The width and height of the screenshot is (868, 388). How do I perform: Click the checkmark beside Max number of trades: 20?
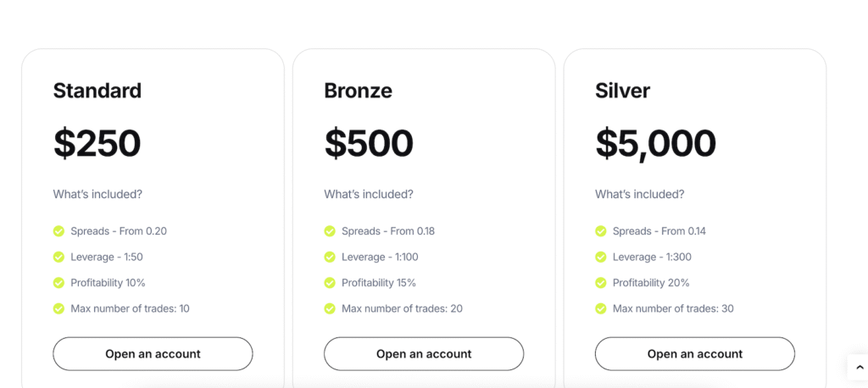click(330, 308)
